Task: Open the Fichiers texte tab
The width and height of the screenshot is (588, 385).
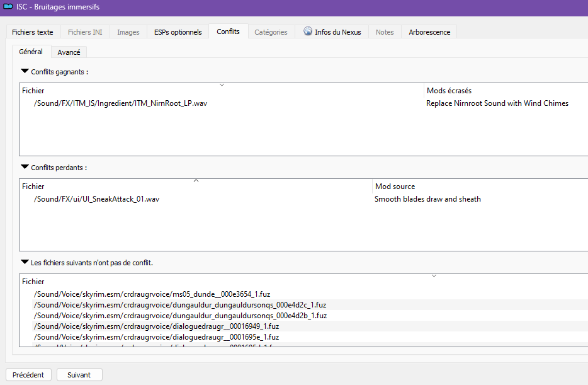Action: click(33, 32)
